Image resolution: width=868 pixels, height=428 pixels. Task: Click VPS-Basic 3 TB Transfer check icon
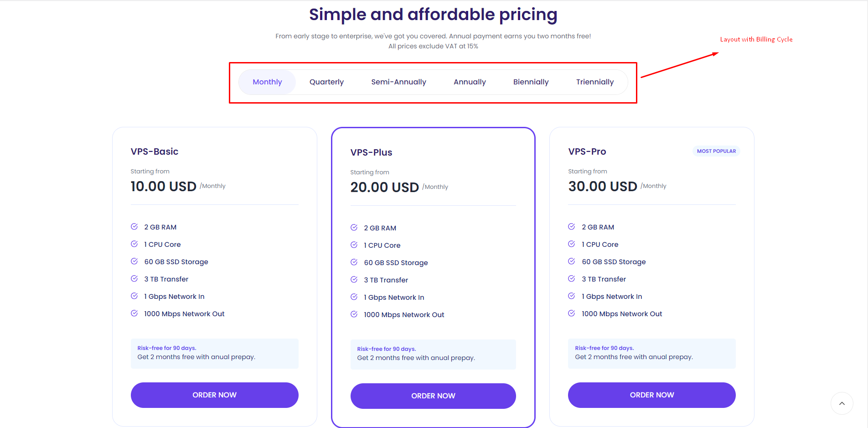pyautogui.click(x=134, y=279)
